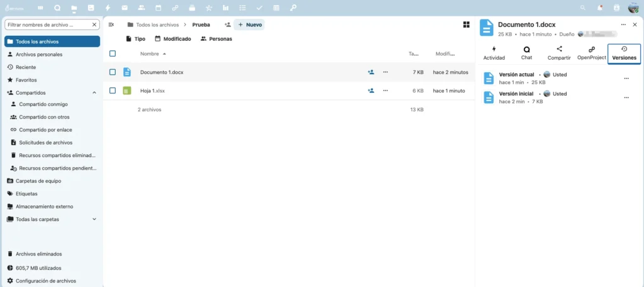The image size is (644, 287).
Task: Open the Passwords key icon in top bar
Action: click(293, 8)
